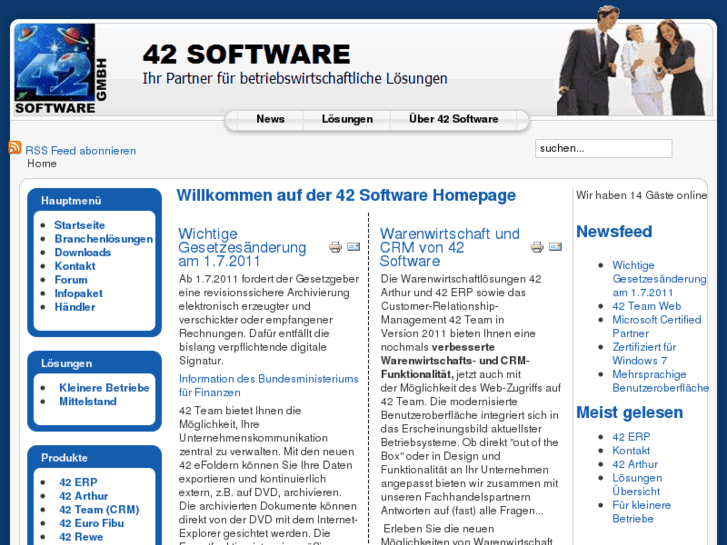Viewport: 727px width, 545px height.
Task: Open Lösungen Übersicht under Meist gelesen
Action: coord(637,485)
